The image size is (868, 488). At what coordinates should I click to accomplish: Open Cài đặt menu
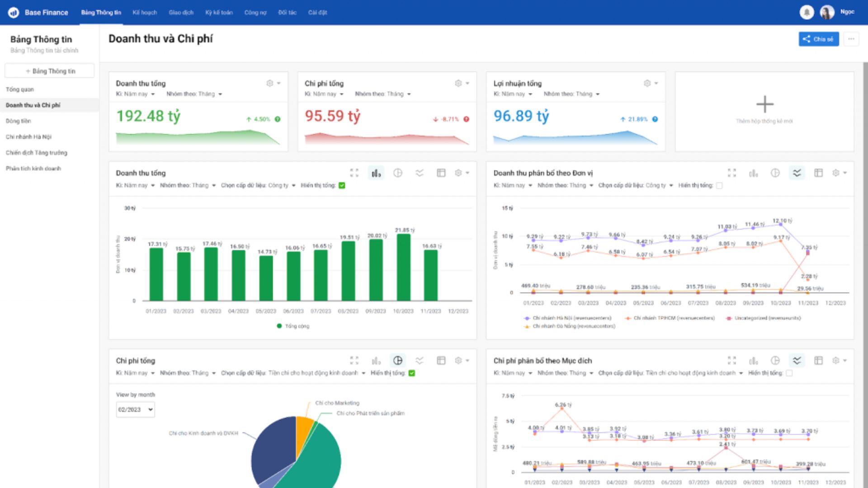(x=317, y=13)
